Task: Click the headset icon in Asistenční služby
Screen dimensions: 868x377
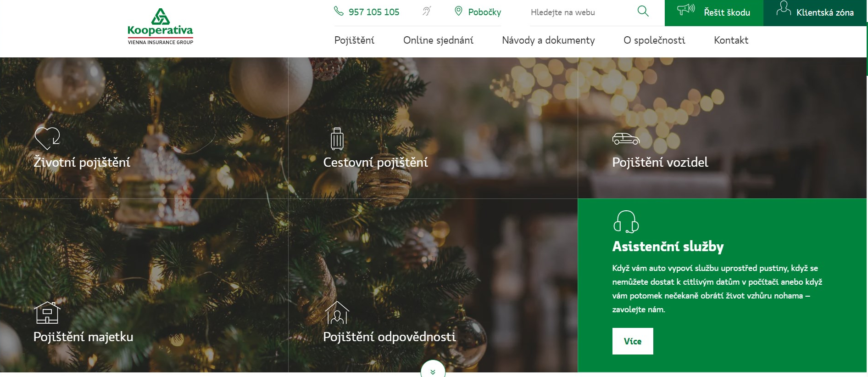Action: (626, 222)
